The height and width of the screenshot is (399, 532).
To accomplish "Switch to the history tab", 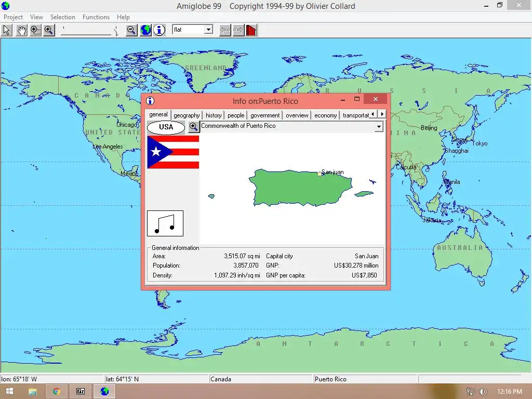I will 214,115.
